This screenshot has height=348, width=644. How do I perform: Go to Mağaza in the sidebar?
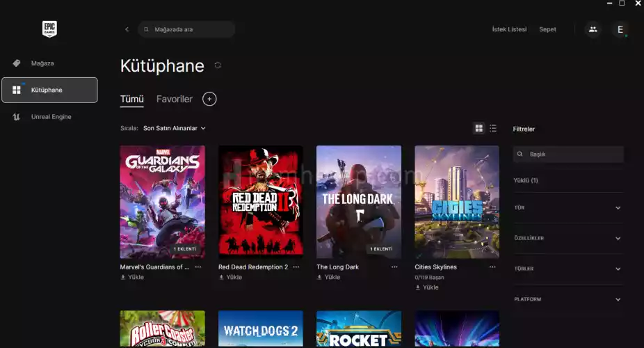click(42, 63)
